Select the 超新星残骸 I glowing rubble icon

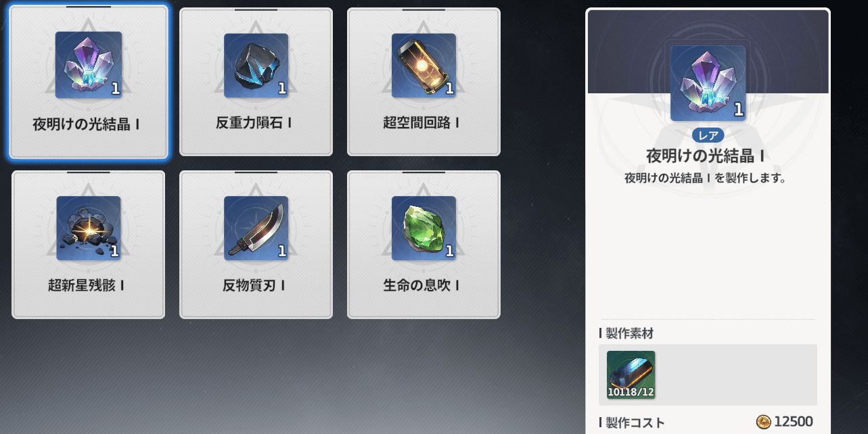(89, 228)
